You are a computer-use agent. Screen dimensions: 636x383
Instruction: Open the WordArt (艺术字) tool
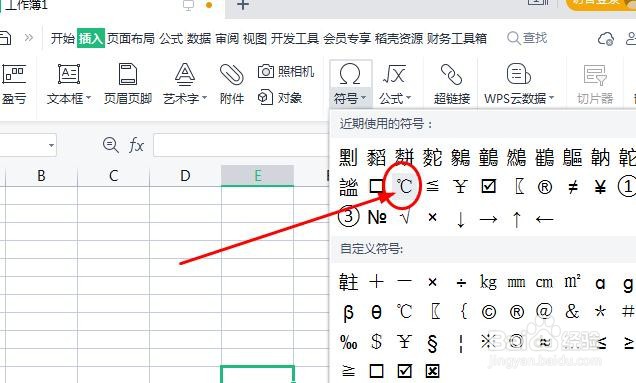point(185,84)
